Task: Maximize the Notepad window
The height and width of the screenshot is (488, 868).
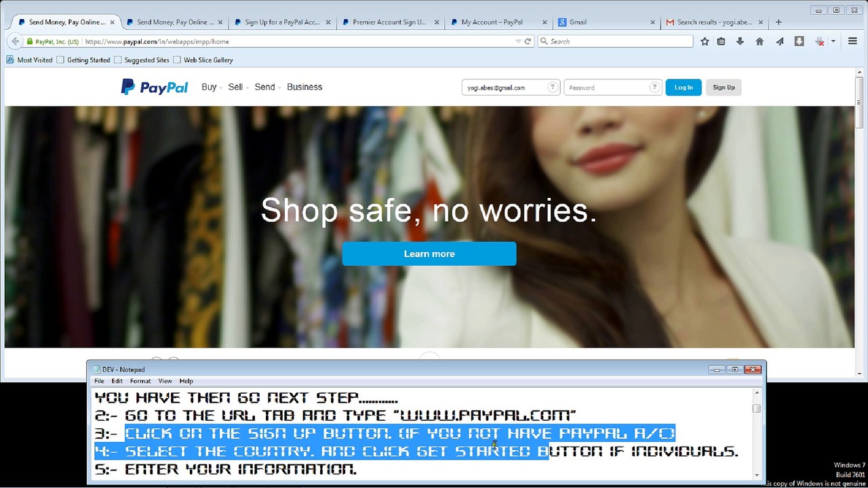Action: (x=735, y=369)
